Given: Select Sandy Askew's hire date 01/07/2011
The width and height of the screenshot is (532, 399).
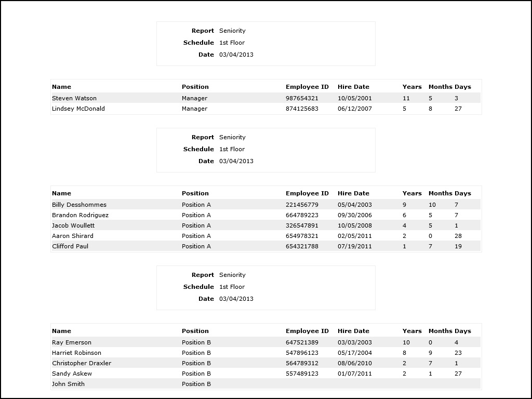Looking at the screenshot, I should (x=355, y=374).
